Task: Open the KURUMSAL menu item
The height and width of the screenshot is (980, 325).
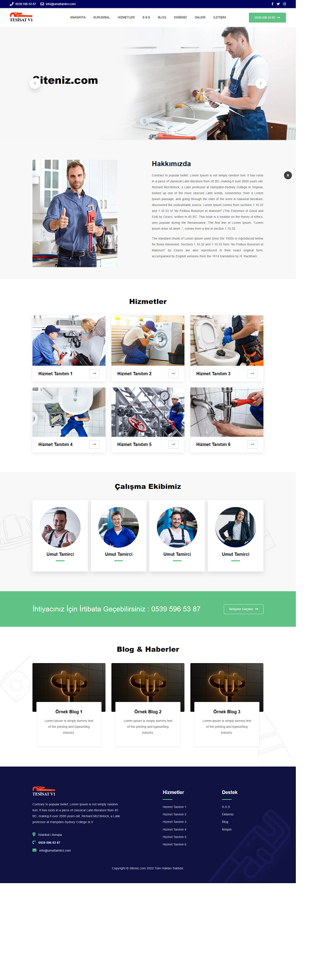Action: pos(101,18)
